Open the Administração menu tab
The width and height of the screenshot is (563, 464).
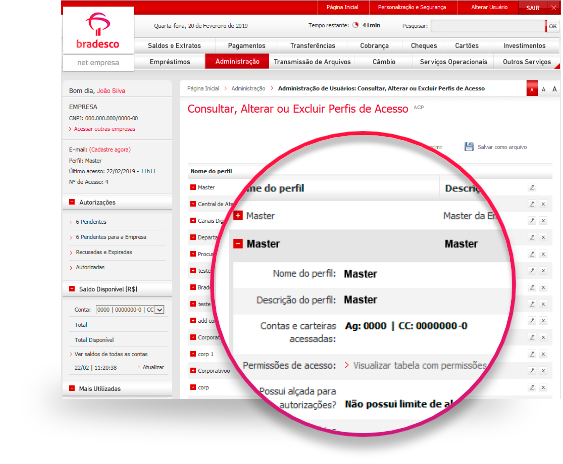coord(237,61)
